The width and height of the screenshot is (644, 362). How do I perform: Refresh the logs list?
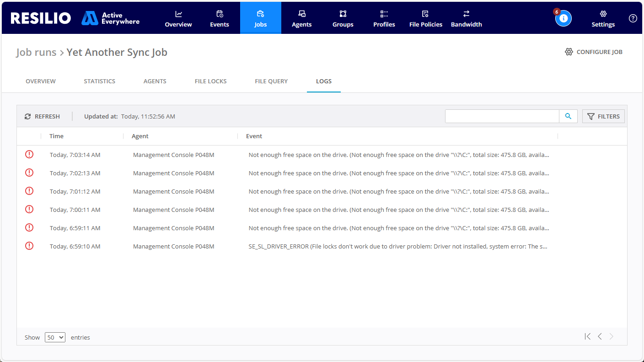42,116
